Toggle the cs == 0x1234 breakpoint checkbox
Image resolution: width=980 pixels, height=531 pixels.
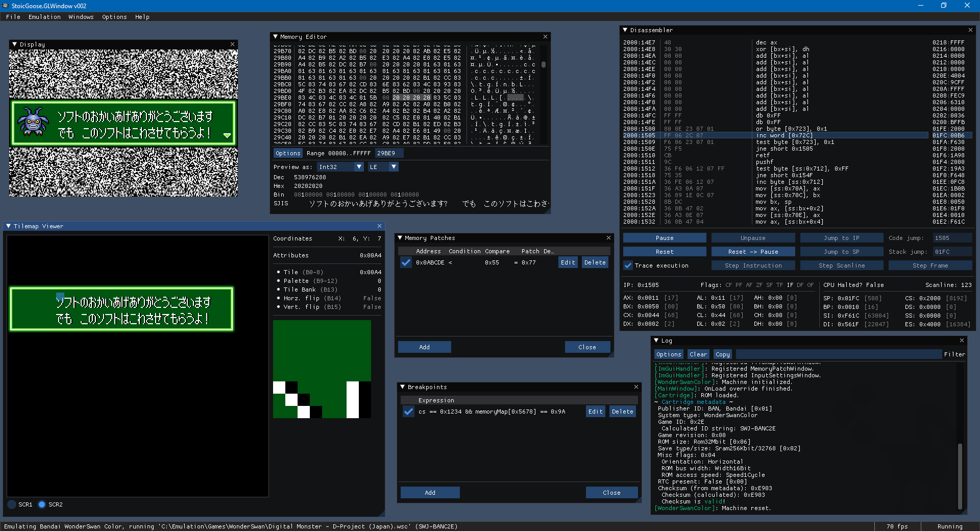408,412
